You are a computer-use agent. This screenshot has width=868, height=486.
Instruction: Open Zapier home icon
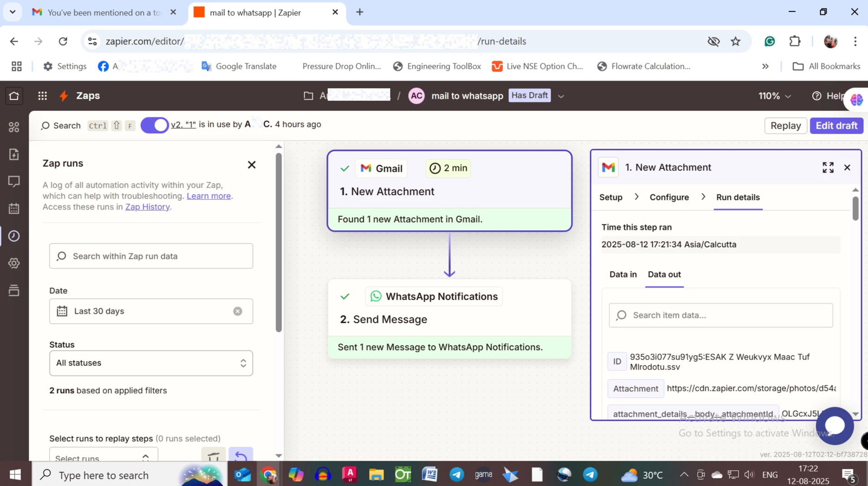14,96
